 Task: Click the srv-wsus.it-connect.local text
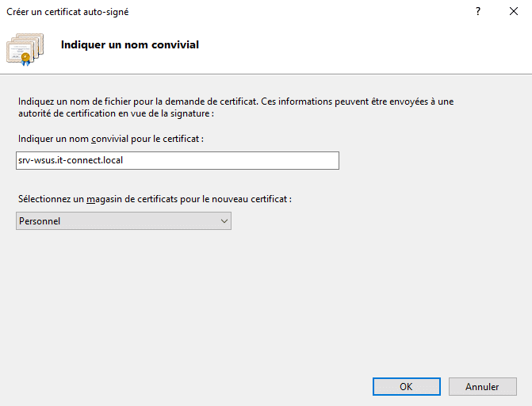pos(70,160)
